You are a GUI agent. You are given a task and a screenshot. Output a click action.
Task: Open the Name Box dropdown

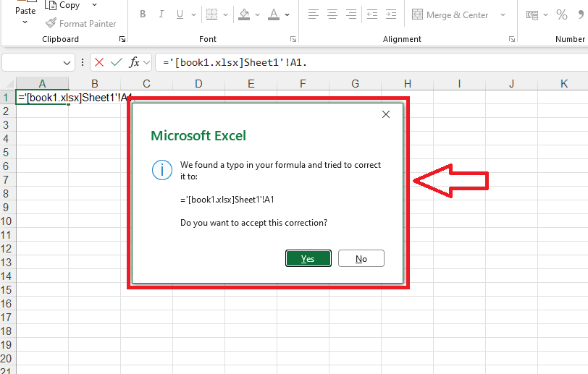click(x=67, y=63)
